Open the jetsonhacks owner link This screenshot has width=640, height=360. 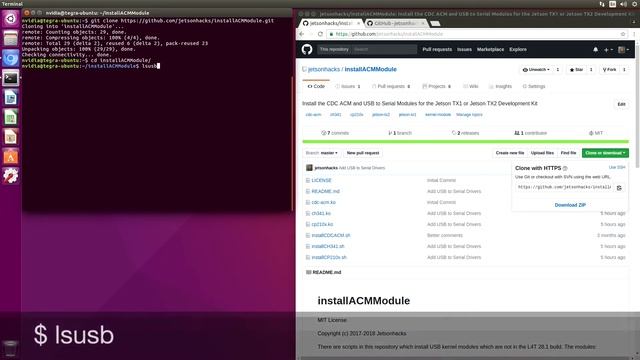(324, 69)
